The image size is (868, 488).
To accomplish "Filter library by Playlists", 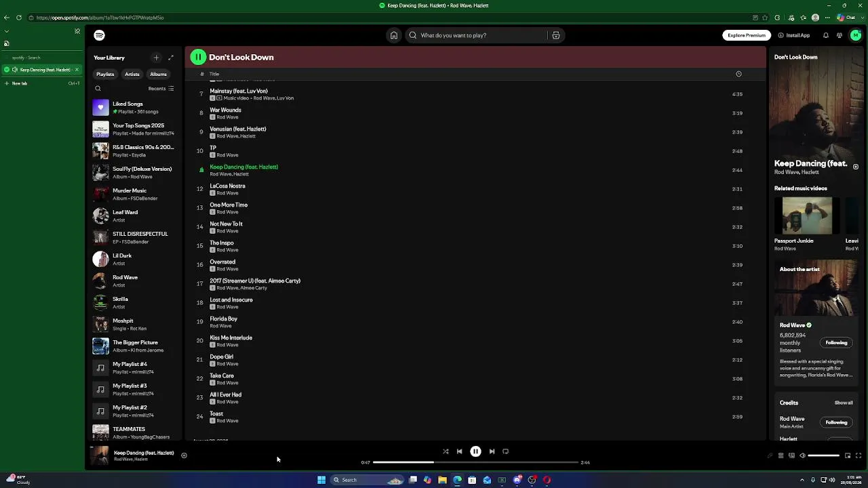I will pyautogui.click(x=105, y=74).
